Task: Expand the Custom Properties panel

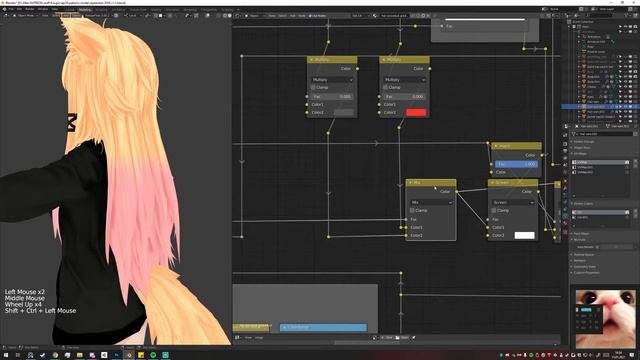Action: (x=587, y=273)
